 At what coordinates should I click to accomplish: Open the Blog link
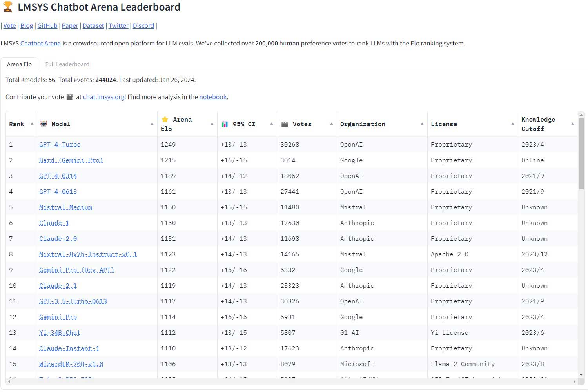[x=27, y=25]
